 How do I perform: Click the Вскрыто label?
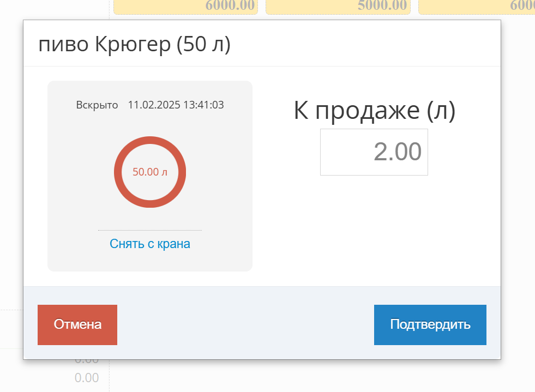(97, 105)
